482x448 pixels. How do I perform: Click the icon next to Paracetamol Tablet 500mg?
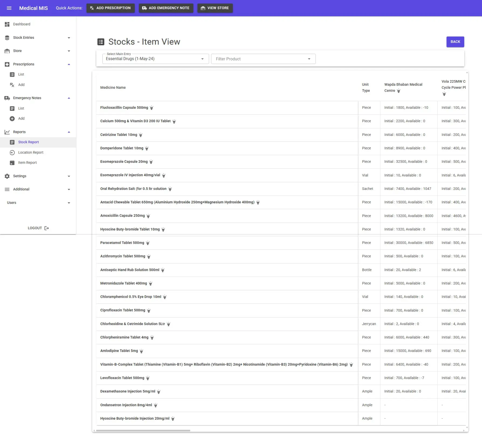click(148, 243)
